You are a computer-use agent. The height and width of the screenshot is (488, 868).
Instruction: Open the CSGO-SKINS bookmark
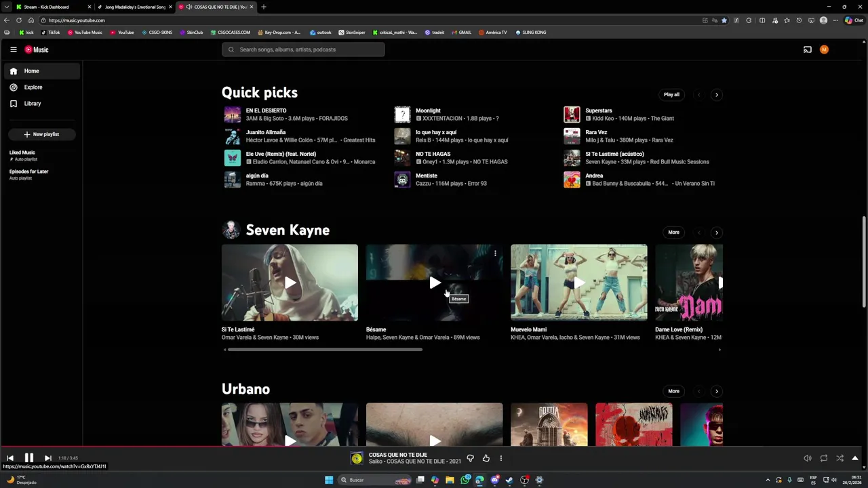pyautogui.click(x=157, y=33)
